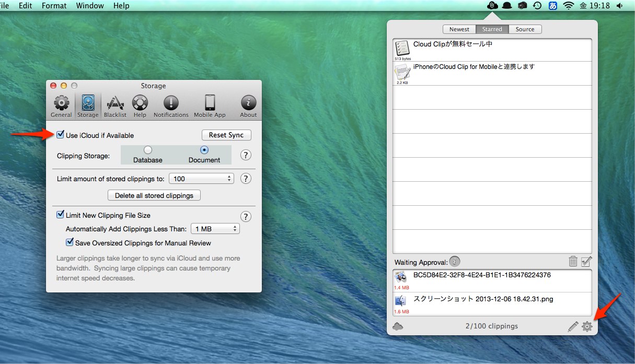Switch to the Newest tab
The width and height of the screenshot is (635, 364).
tap(459, 29)
